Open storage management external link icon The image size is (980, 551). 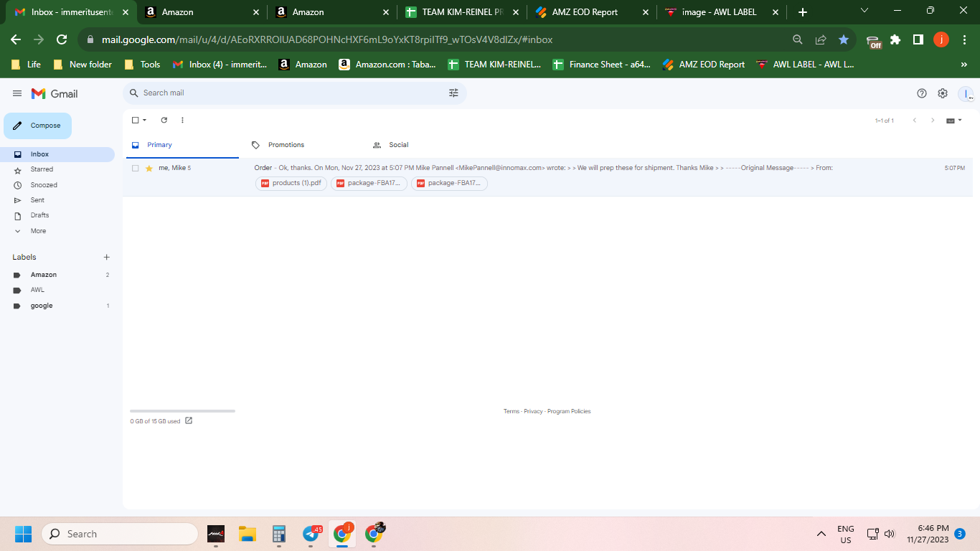coord(189,421)
